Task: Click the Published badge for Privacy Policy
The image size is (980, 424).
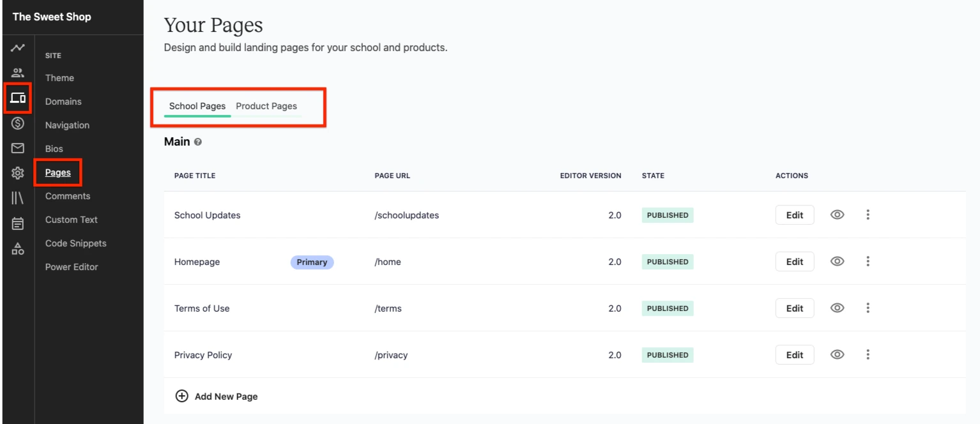Action: (x=668, y=355)
